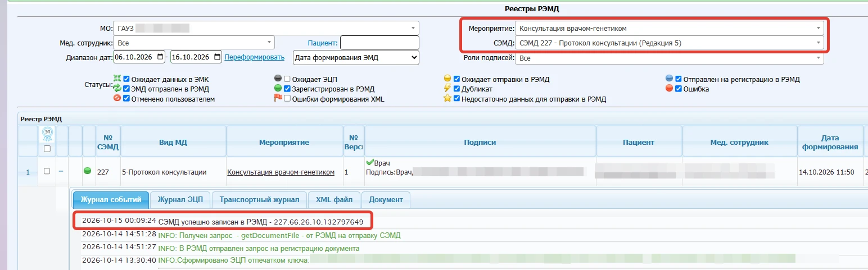Switch to 'XML файл' tab

(x=334, y=199)
